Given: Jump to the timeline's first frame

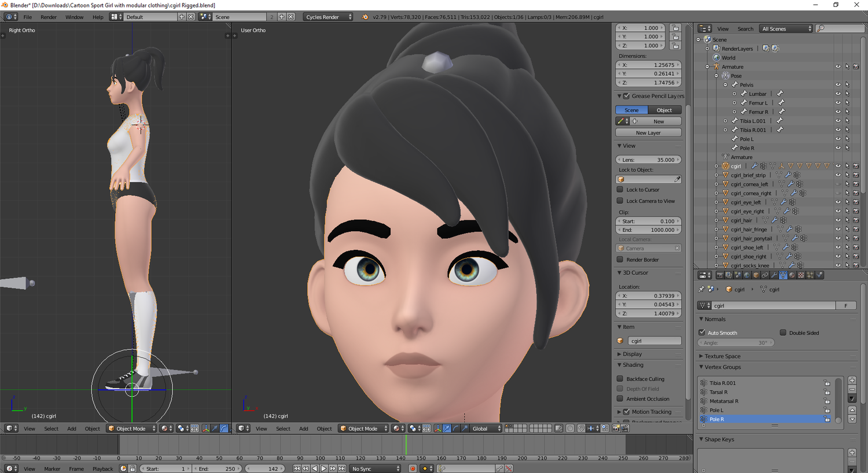Looking at the screenshot, I should coord(297,468).
